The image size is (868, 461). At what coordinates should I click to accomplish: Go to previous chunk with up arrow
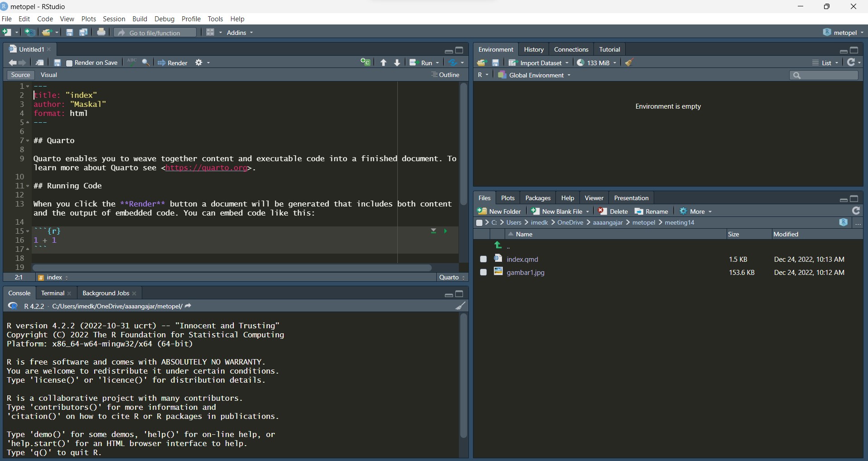click(x=383, y=63)
